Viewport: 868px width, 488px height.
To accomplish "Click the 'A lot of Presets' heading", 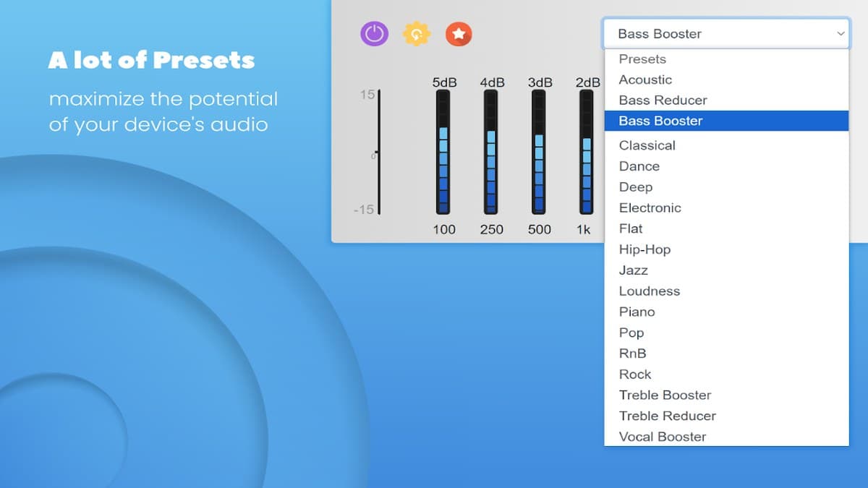I will coord(152,60).
